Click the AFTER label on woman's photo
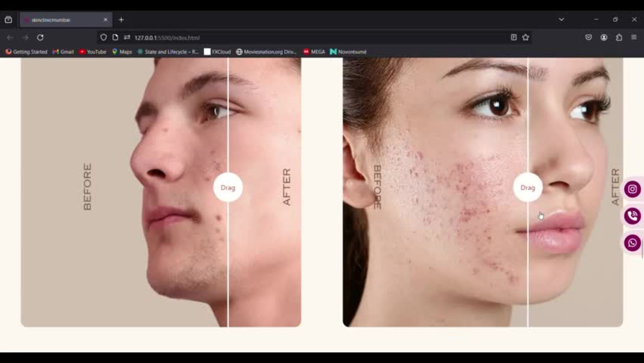 (x=615, y=186)
